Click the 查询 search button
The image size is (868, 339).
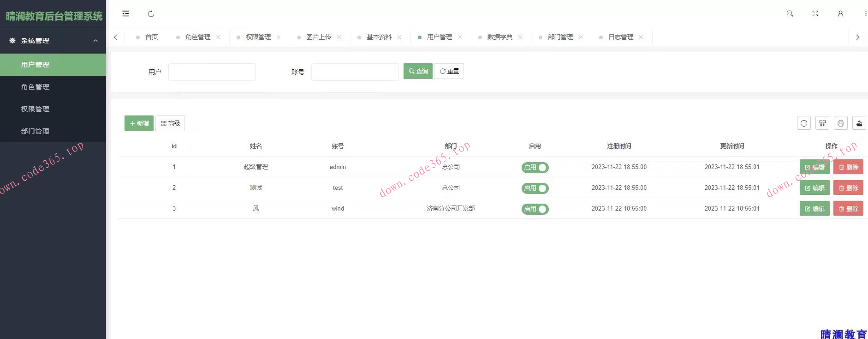point(418,71)
